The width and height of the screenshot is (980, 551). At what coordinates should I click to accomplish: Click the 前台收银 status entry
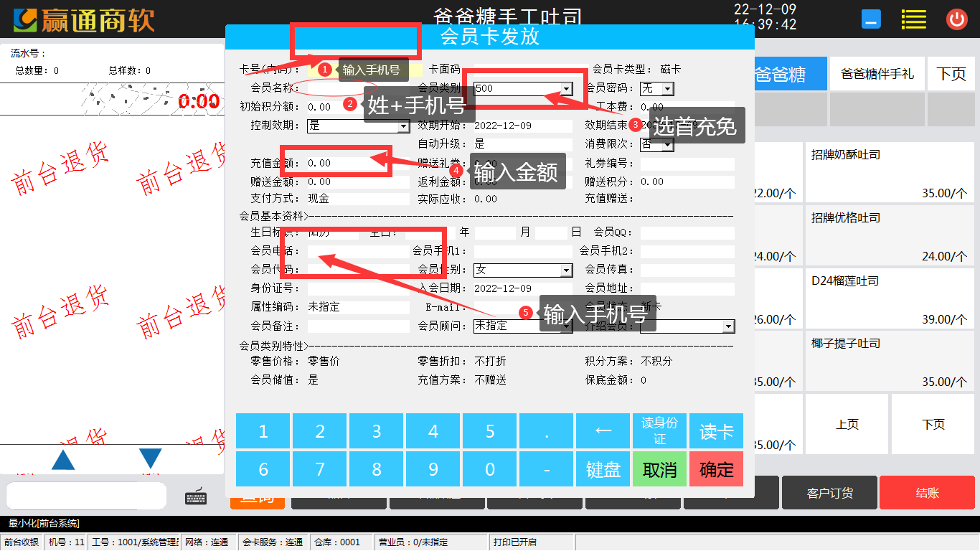point(22,542)
